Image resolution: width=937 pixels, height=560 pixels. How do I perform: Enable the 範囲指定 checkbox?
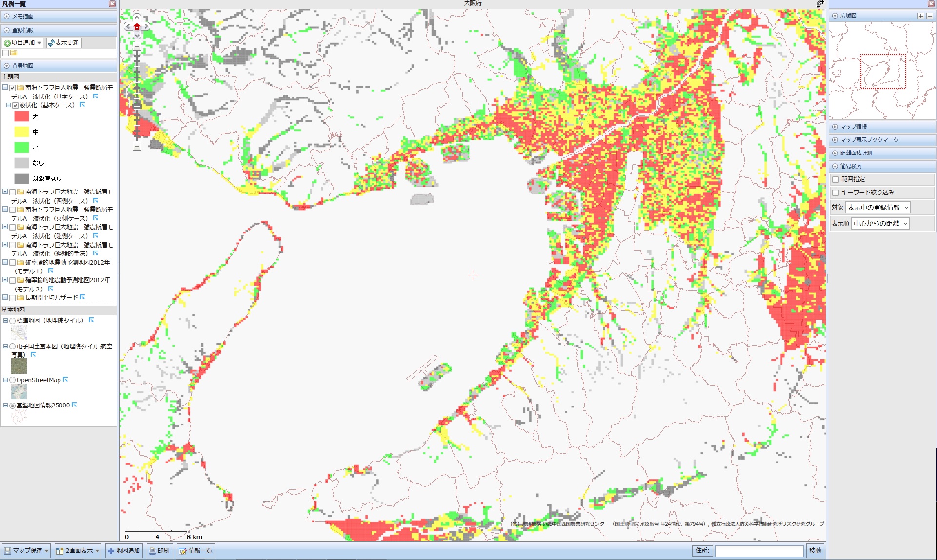[x=836, y=179]
